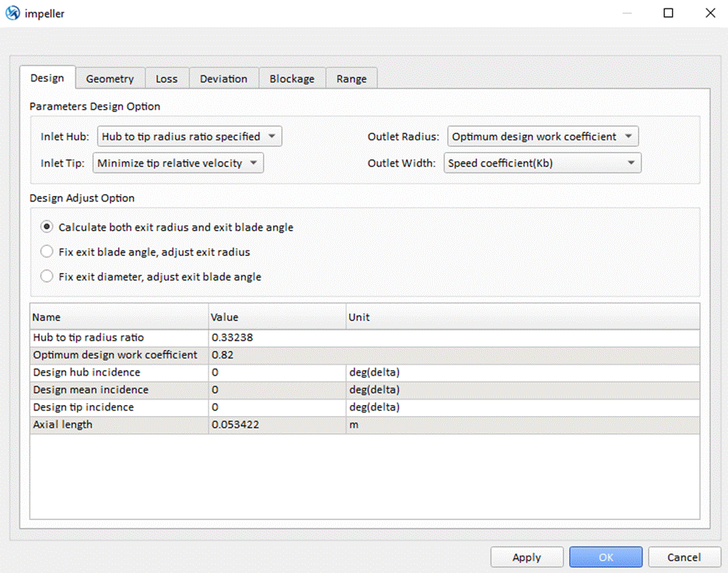Switch to the Blockage tab
The image size is (728, 573).
coord(292,79)
